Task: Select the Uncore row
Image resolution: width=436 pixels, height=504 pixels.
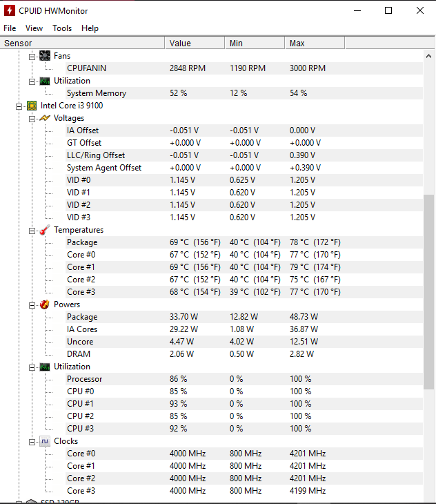Action: click(x=244, y=342)
